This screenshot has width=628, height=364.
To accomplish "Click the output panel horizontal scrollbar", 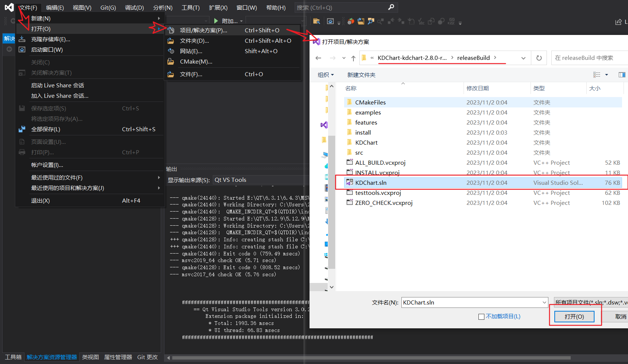I will pyautogui.click(x=371, y=358).
